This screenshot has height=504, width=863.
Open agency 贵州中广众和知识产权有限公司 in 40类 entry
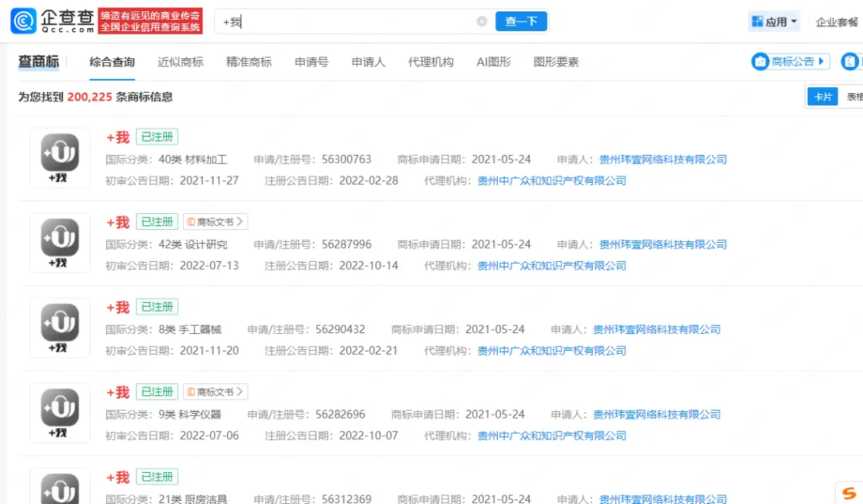click(551, 181)
